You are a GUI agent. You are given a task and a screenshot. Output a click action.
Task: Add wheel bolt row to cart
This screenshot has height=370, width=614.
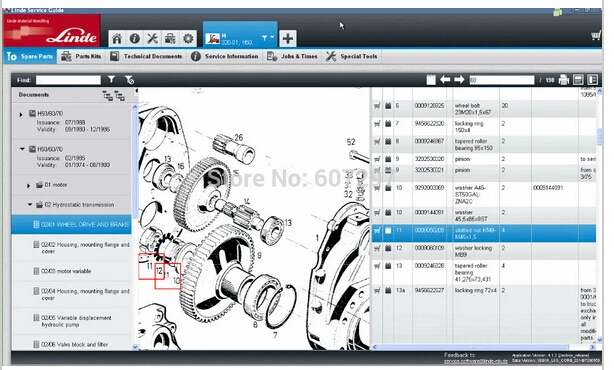377,106
